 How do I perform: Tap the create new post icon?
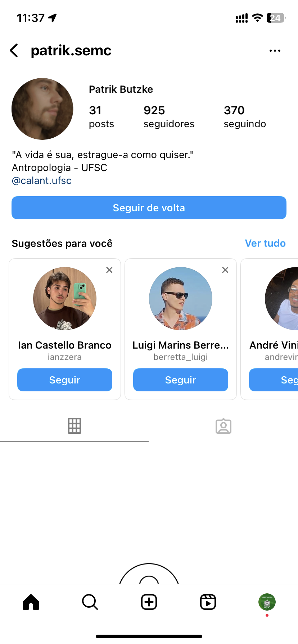pyautogui.click(x=149, y=602)
